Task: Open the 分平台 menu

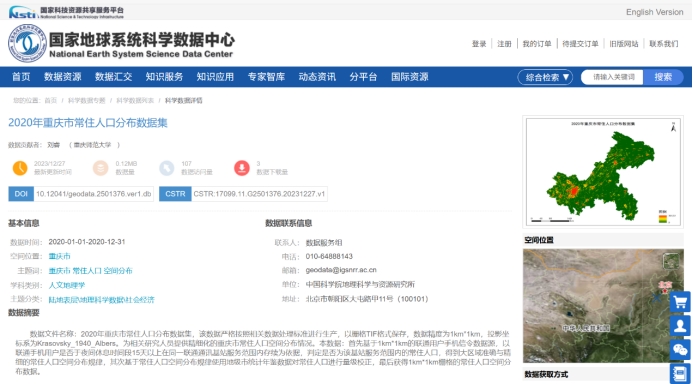Action: click(x=363, y=77)
